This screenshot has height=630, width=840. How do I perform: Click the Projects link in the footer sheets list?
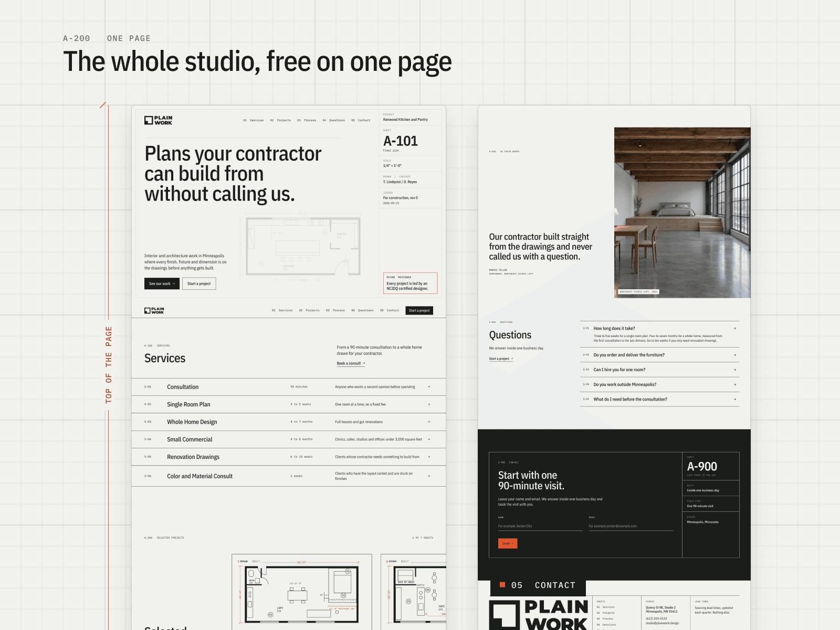pos(605,613)
